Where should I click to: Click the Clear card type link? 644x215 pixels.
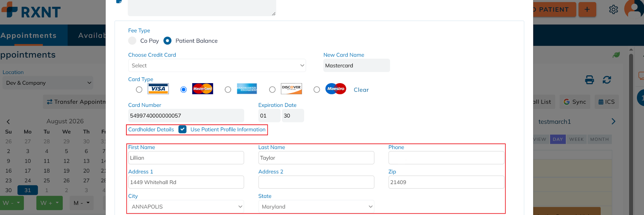(x=361, y=90)
